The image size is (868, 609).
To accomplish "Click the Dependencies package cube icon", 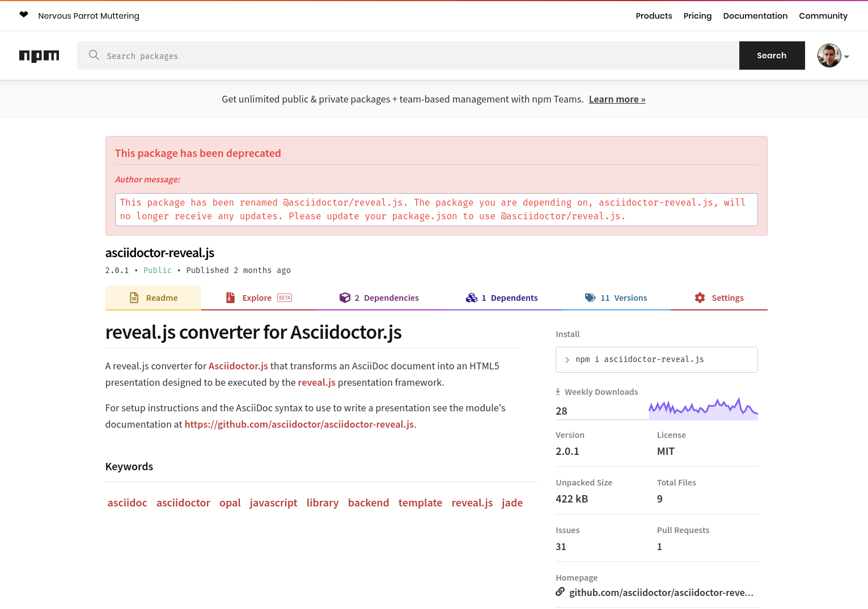I will tap(345, 297).
